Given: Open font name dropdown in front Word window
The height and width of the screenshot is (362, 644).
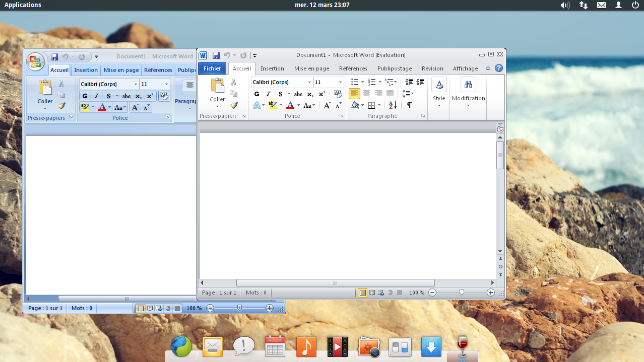Looking at the screenshot, I should [x=309, y=82].
